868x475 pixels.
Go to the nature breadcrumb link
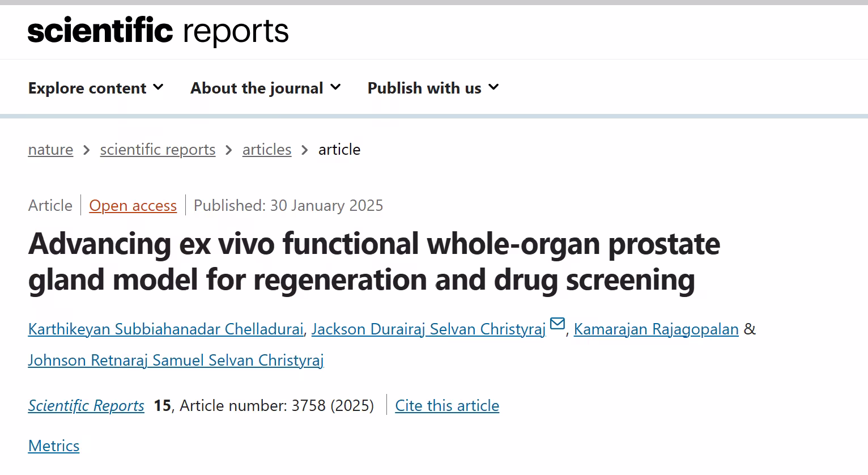[50, 150]
